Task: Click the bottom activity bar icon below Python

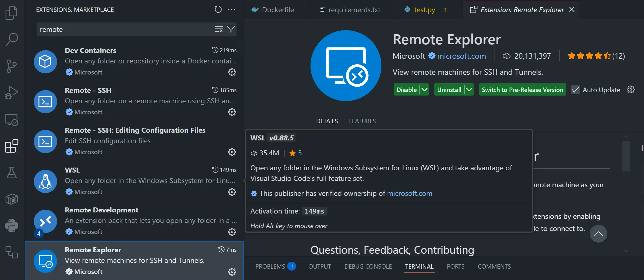Action: coord(12,252)
